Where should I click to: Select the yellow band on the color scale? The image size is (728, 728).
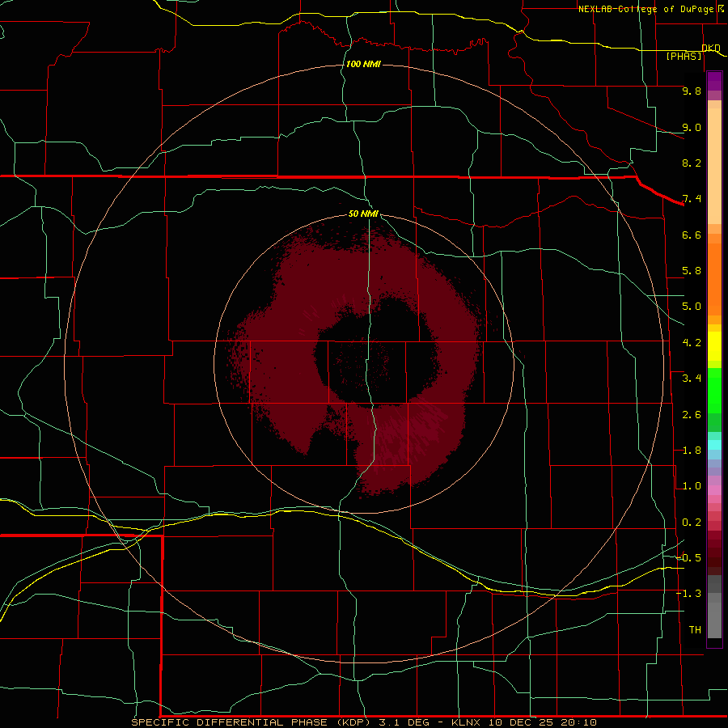click(x=714, y=346)
